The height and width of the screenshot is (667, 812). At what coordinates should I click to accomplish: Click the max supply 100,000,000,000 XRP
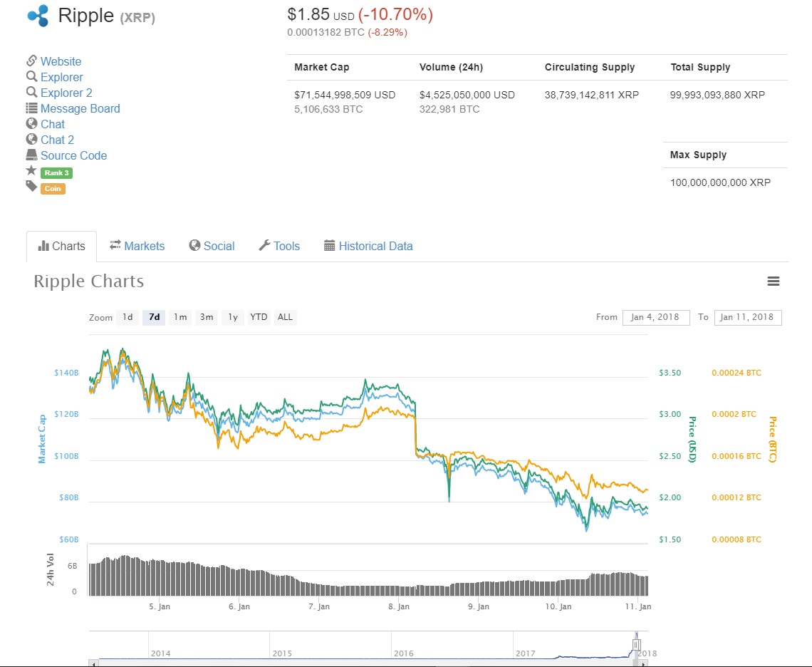click(720, 182)
